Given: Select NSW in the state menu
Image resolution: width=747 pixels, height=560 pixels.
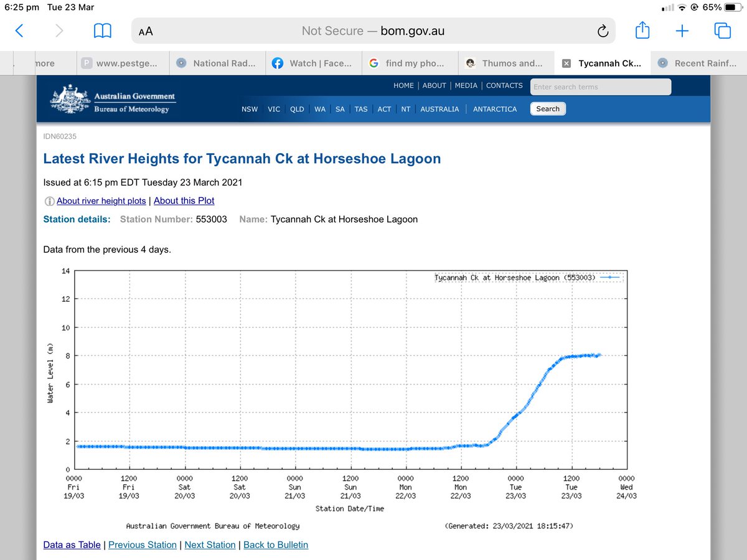Looking at the screenshot, I should (250, 109).
